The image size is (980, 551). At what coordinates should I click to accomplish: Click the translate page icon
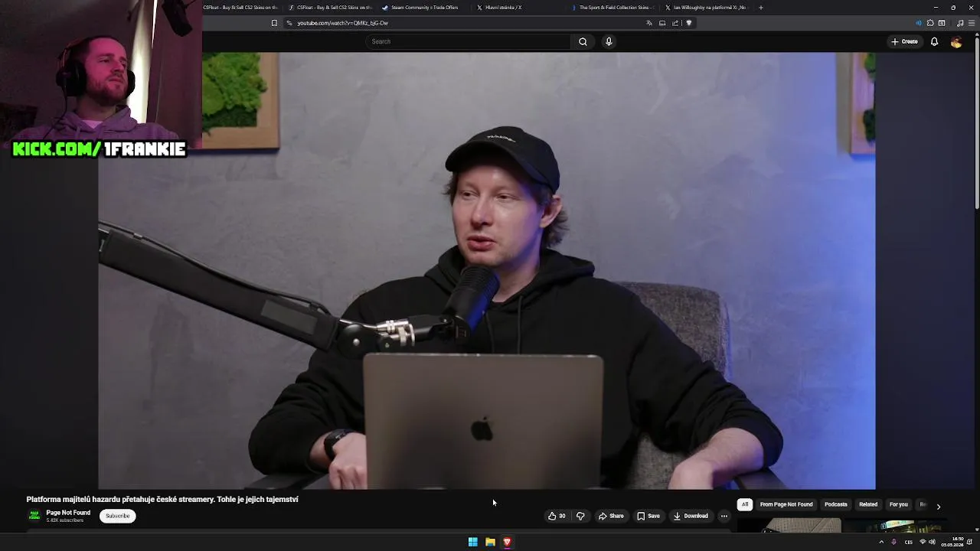point(649,23)
